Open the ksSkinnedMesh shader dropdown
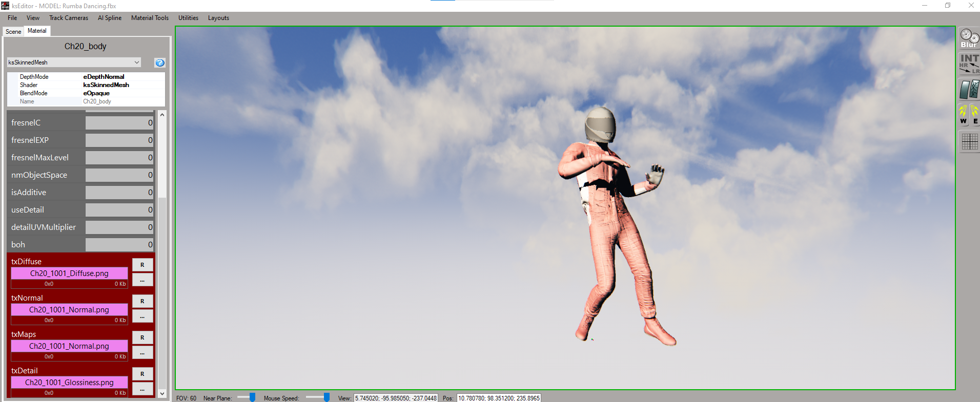 (x=74, y=62)
